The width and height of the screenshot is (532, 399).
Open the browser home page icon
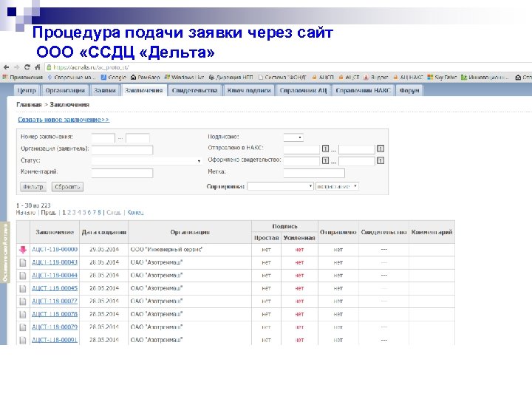click(x=38, y=67)
